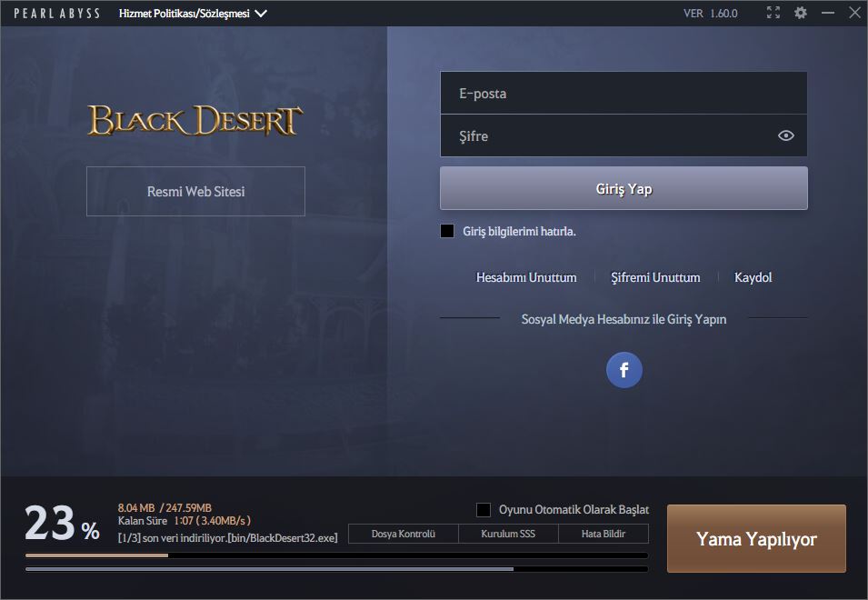Follow the Şifremi Unuttum link
The image size is (868, 600).
[655, 277]
